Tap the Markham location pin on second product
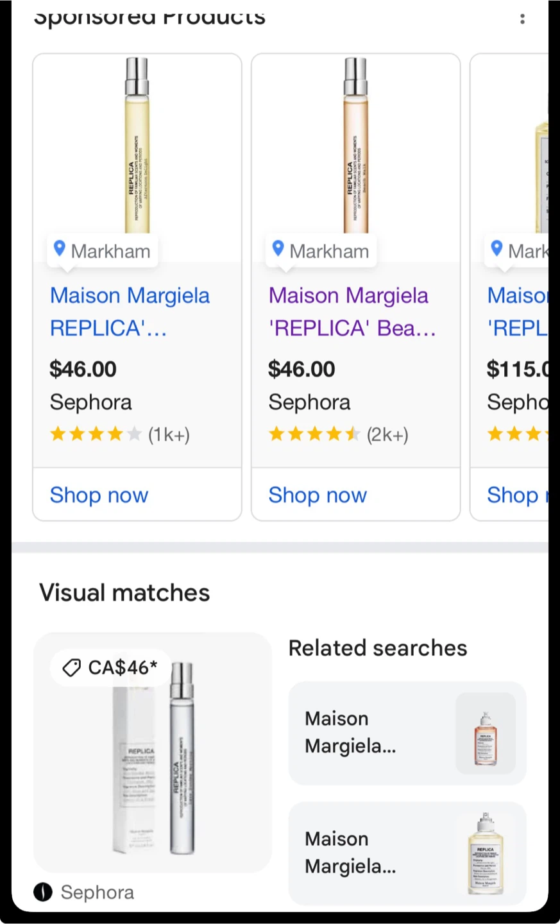The width and height of the screenshot is (560, 924). click(278, 249)
